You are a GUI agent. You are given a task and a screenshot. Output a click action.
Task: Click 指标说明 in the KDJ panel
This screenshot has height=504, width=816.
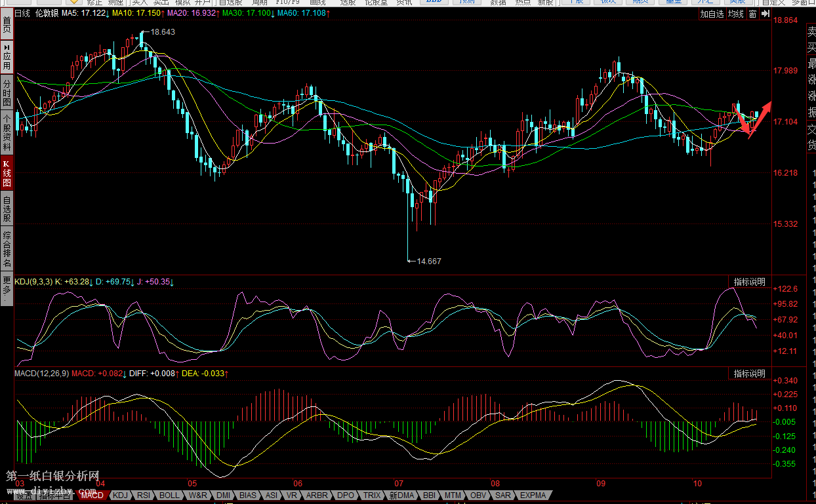[749, 282]
